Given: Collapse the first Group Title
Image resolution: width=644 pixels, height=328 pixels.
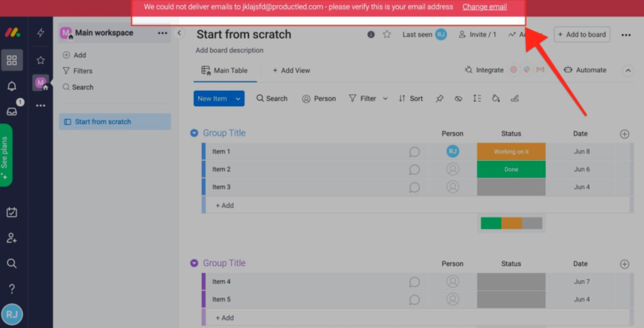Looking at the screenshot, I should [x=194, y=133].
